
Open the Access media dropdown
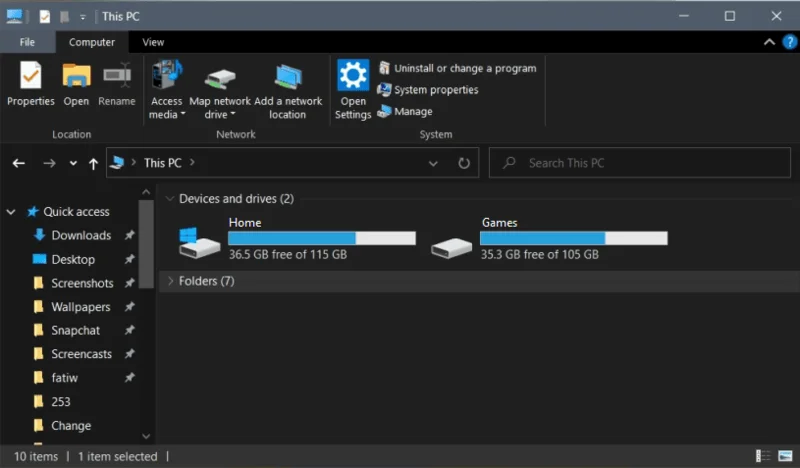tap(166, 90)
